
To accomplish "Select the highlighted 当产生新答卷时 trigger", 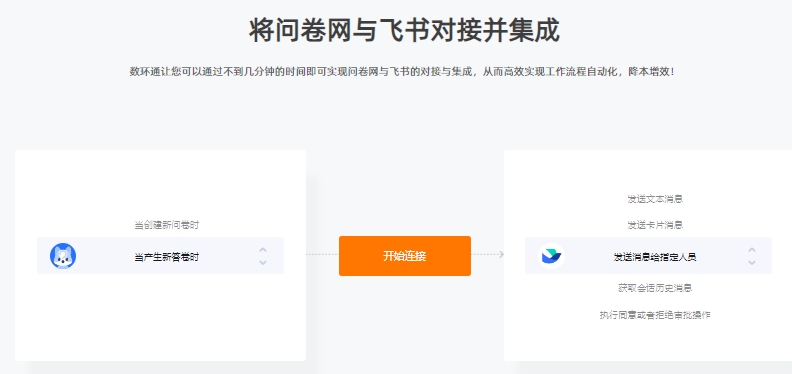I will tap(161, 256).
